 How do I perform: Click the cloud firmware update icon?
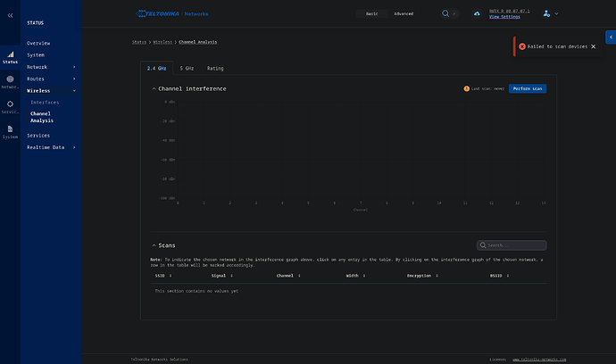pos(477,13)
